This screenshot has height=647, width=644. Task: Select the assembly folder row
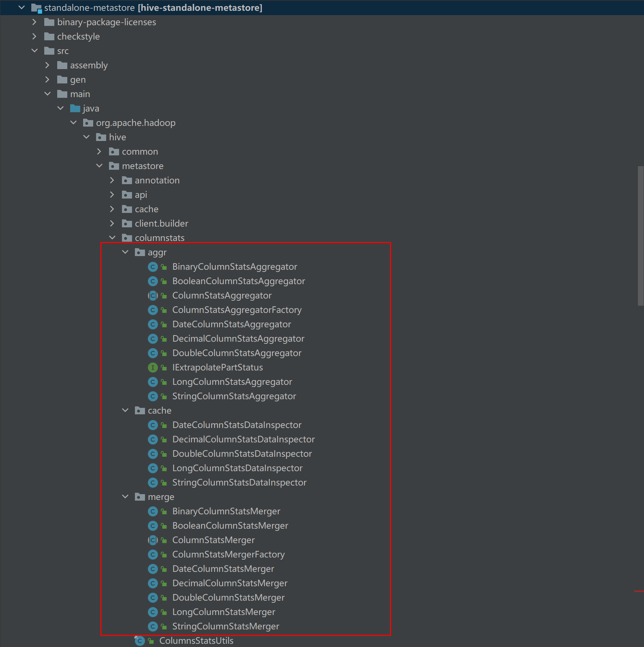coord(322,65)
